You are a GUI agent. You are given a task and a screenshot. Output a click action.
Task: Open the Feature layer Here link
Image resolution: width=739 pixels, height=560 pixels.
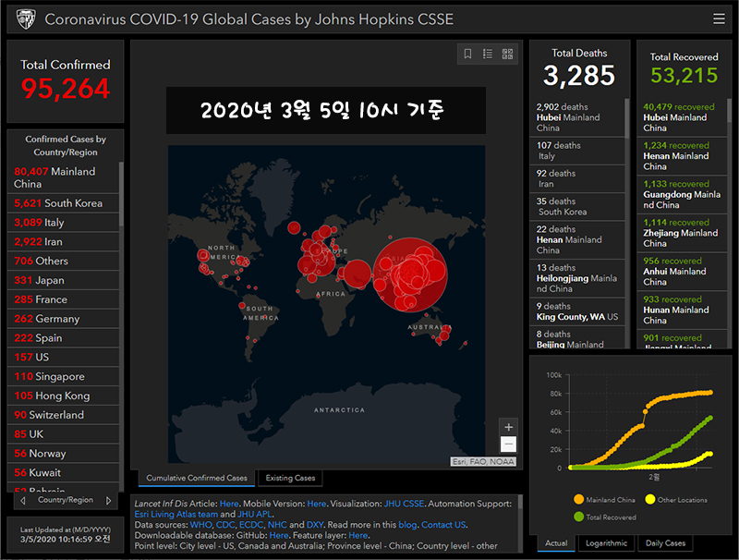pyautogui.click(x=358, y=535)
